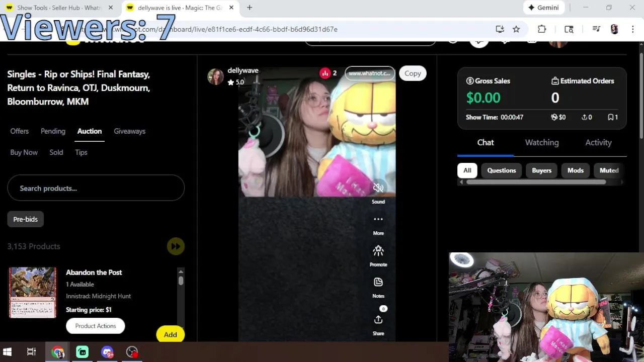Click the Share icon
Image resolution: width=644 pixels, height=362 pixels.
coord(378,320)
